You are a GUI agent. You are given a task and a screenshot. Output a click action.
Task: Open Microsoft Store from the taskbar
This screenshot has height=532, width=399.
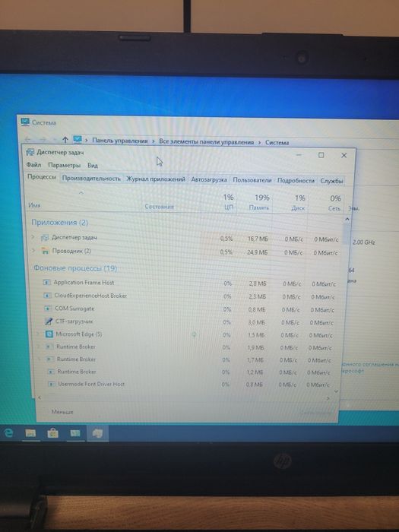click(x=52, y=433)
